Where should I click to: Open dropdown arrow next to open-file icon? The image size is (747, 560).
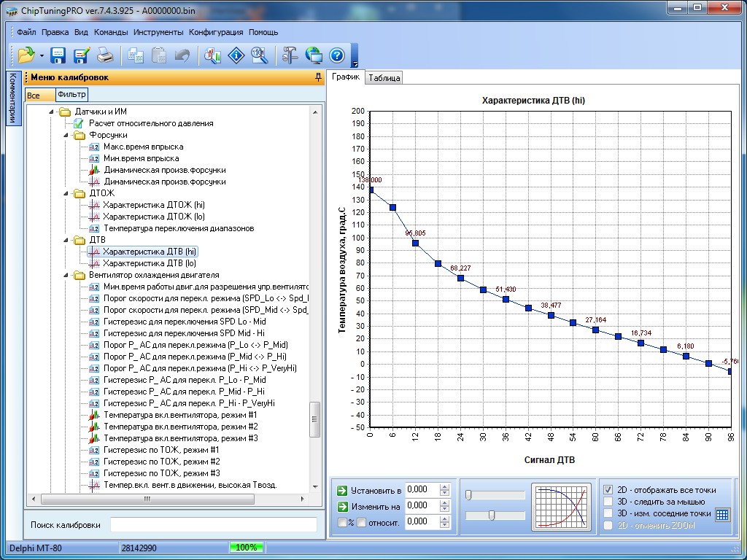coord(42,55)
